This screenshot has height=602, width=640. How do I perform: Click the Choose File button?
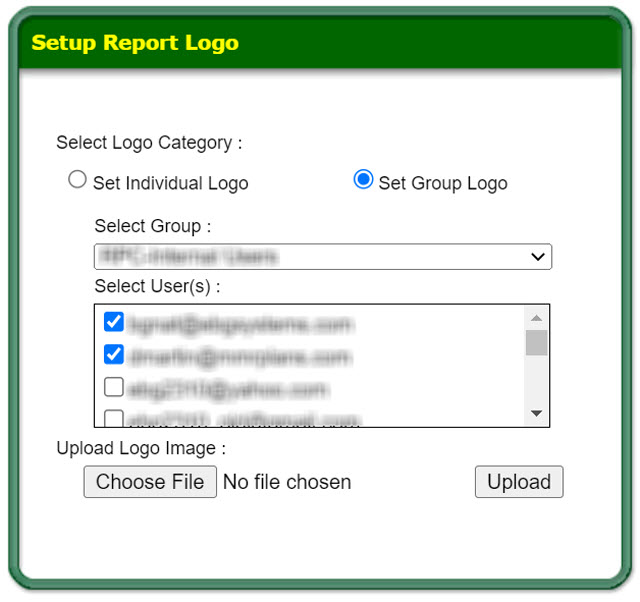150,482
